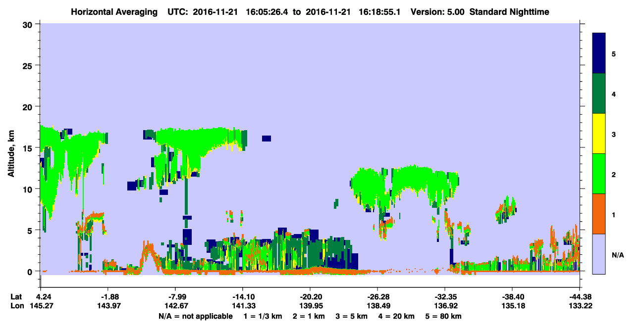Click the last longitude value 133.22
Viewport: 644px width, 330px height.
pos(579,306)
